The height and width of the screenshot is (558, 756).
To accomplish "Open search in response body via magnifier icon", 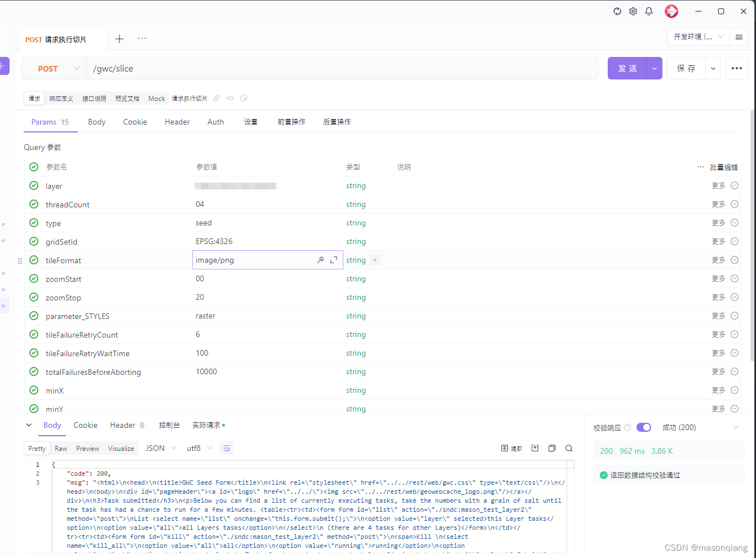I will [569, 448].
